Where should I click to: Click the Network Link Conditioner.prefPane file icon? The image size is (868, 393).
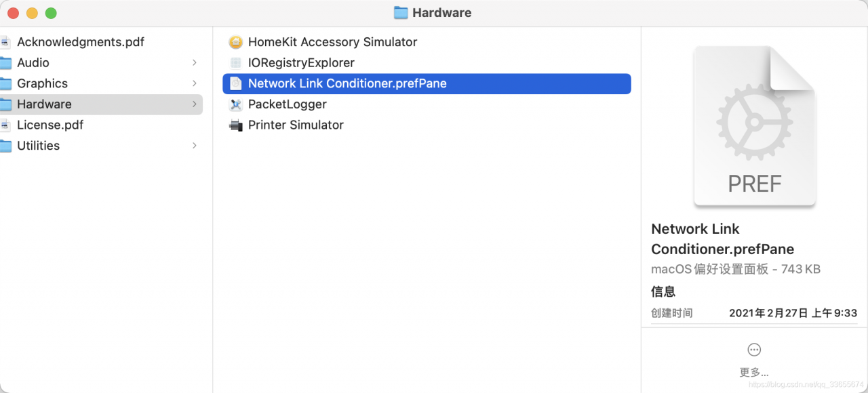tap(235, 83)
